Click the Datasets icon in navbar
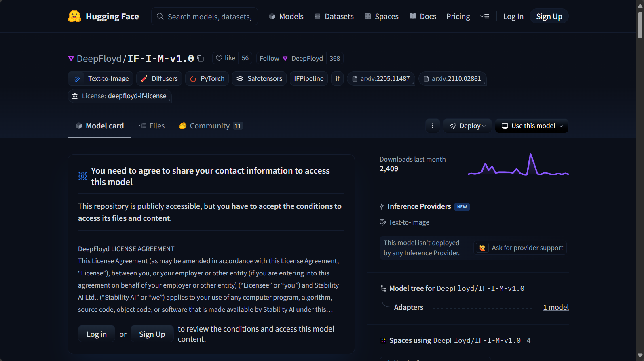This screenshot has width=644, height=361. 318,17
